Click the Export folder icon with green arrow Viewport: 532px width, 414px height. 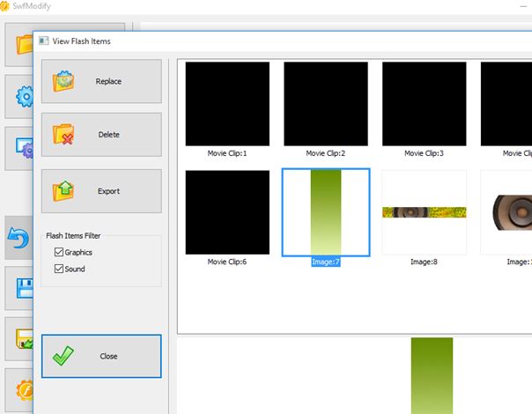[x=63, y=191]
